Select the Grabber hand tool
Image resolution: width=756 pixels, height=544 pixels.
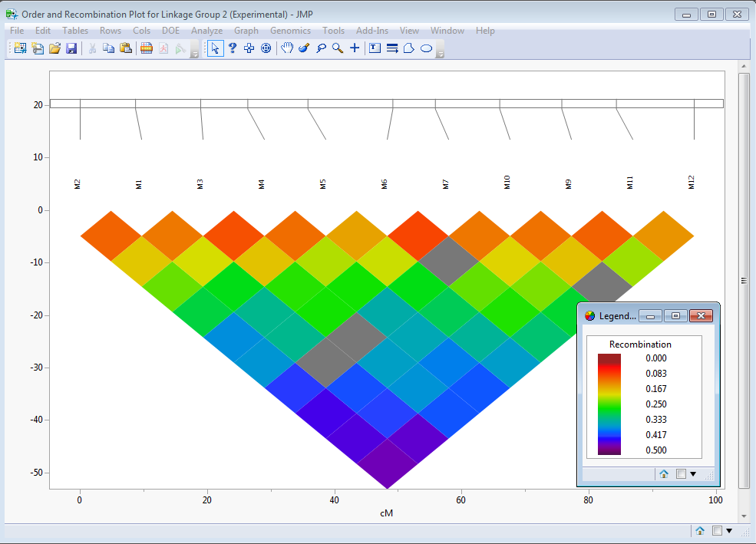287,48
